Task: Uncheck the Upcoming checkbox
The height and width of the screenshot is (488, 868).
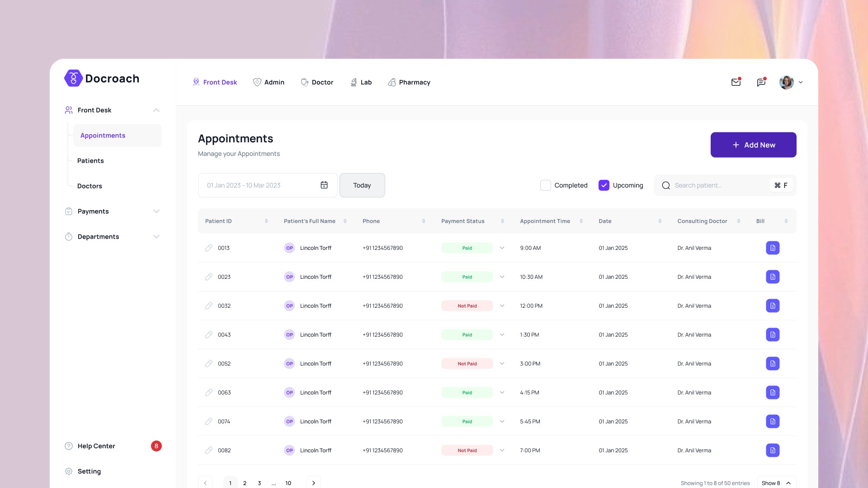Action: tap(604, 185)
